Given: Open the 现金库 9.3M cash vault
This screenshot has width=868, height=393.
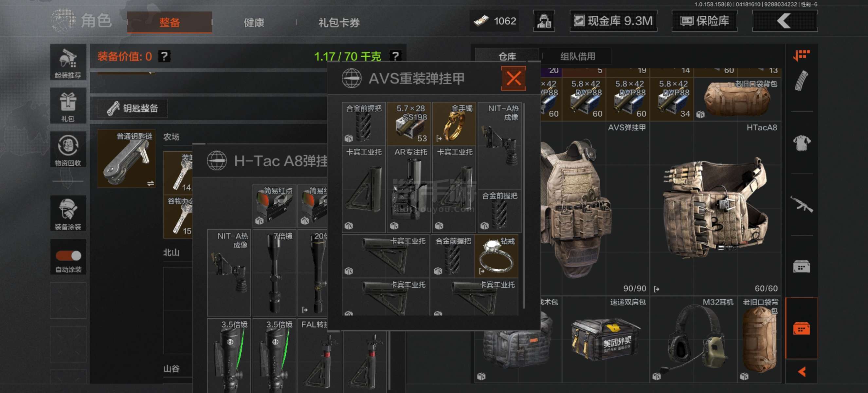Looking at the screenshot, I should coord(613,21).
